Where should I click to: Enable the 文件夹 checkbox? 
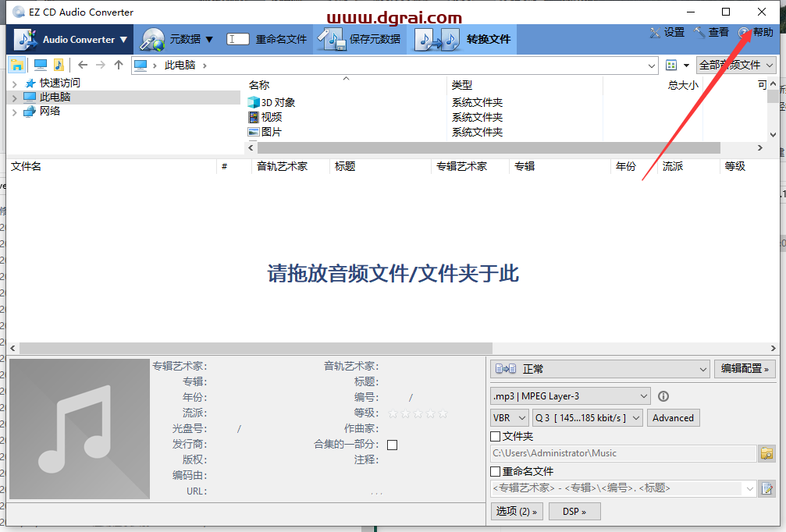496,436
